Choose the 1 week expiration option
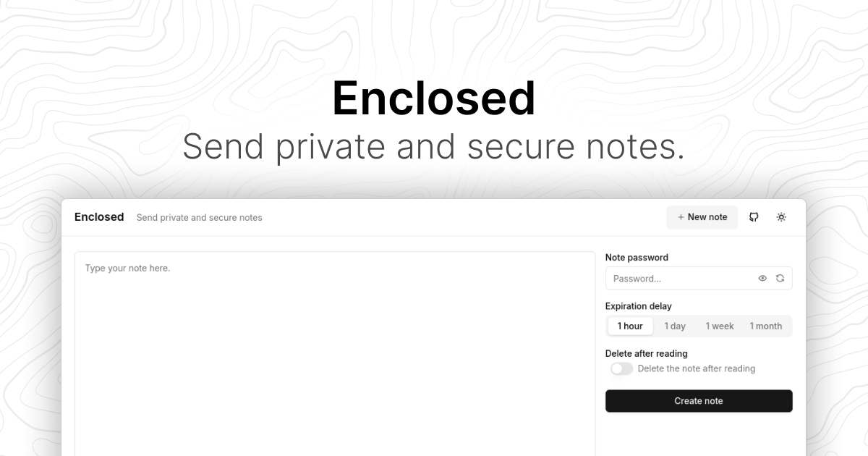The image size is (868, 456). 719,326
